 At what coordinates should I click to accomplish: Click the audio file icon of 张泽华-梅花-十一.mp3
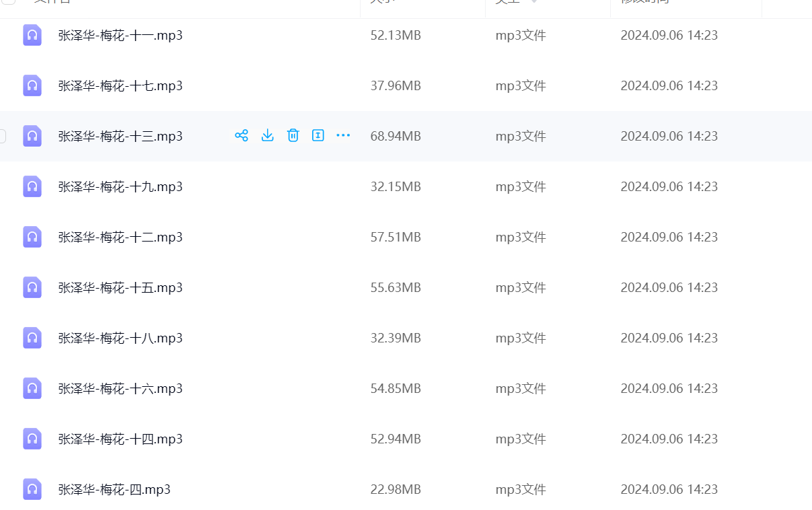tap(32, 35)
